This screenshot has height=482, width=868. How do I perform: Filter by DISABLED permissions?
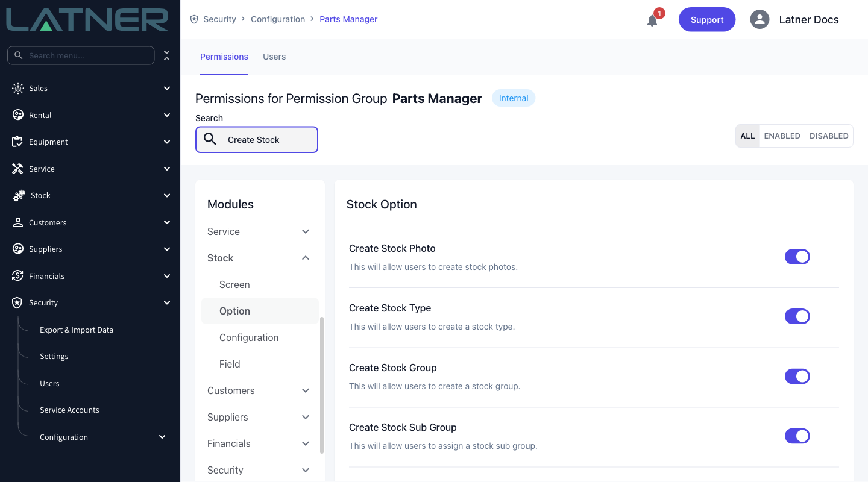[829, 136]
